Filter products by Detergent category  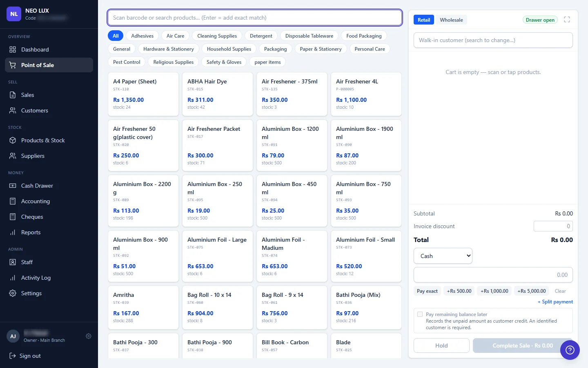point(261,36)
